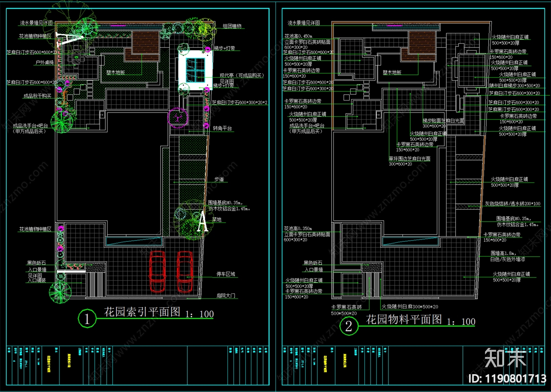This screenshot has height=392, width=551.
Task: Select 塑木地板 label in the 花园物料平面图
Action: pos(392,72)
